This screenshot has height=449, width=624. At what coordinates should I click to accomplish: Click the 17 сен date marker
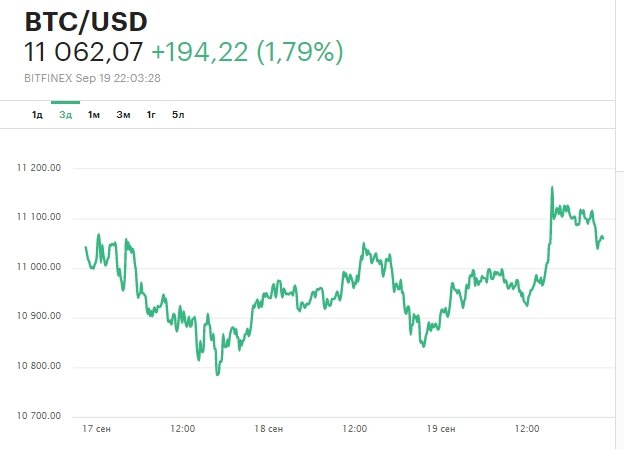(x=96, y=429)
